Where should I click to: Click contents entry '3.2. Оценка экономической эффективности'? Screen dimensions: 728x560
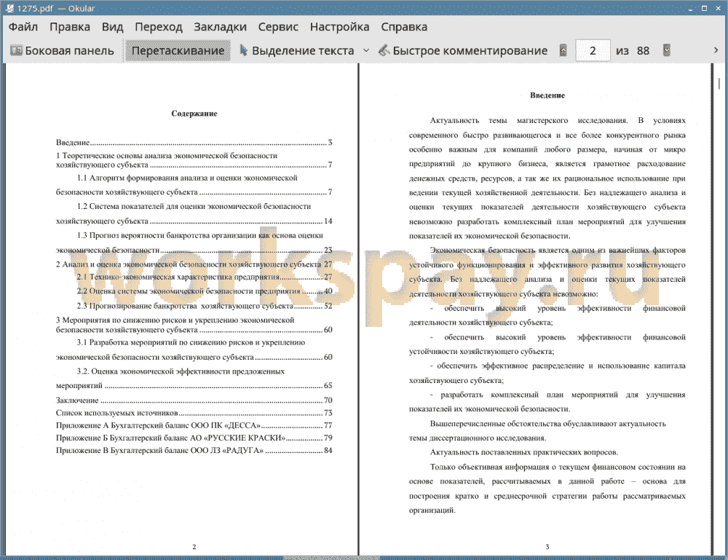click(194, 379)
